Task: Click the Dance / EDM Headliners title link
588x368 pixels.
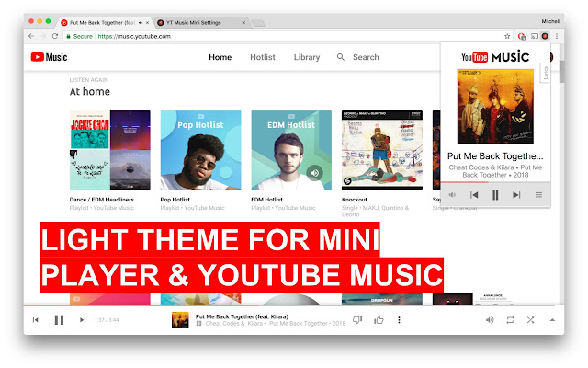Action: pyautogui.click(x=102, y=200)
